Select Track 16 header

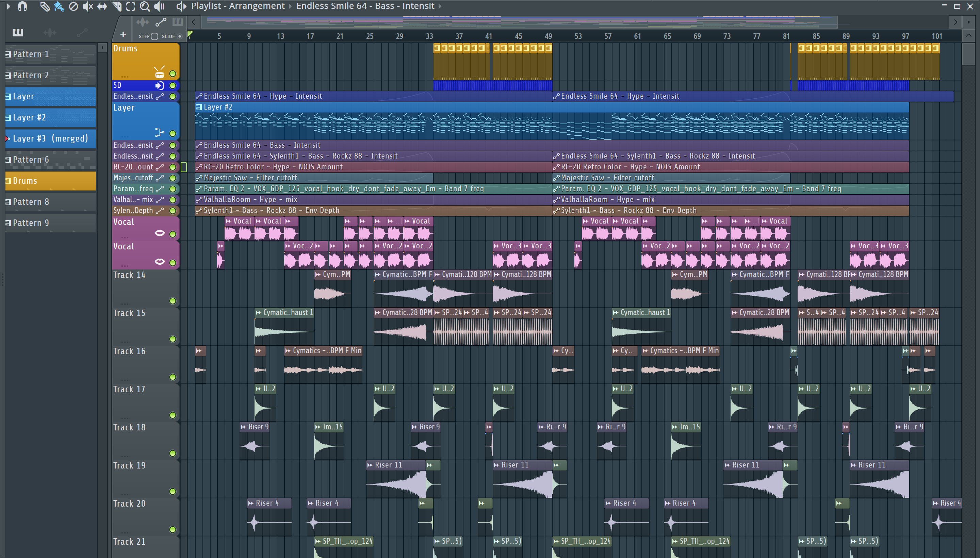click(x=146, y=364)
